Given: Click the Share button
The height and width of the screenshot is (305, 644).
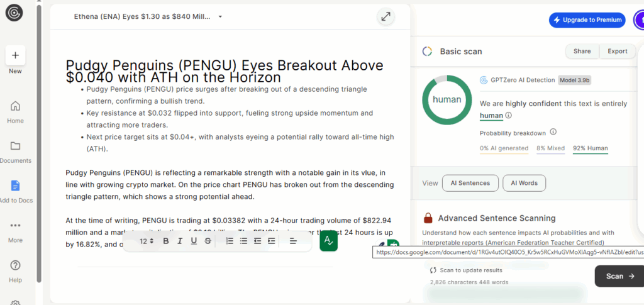Looking at the screenshot, I should pos(582,52).
